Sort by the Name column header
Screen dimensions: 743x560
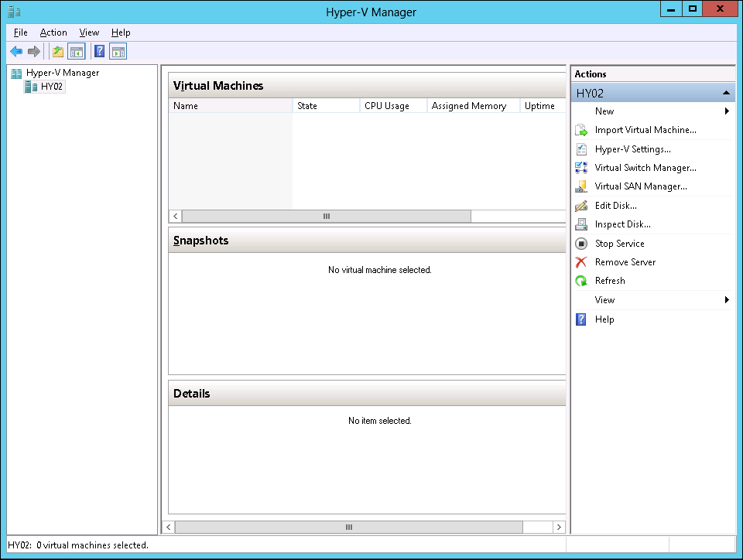tap(231, 106)
